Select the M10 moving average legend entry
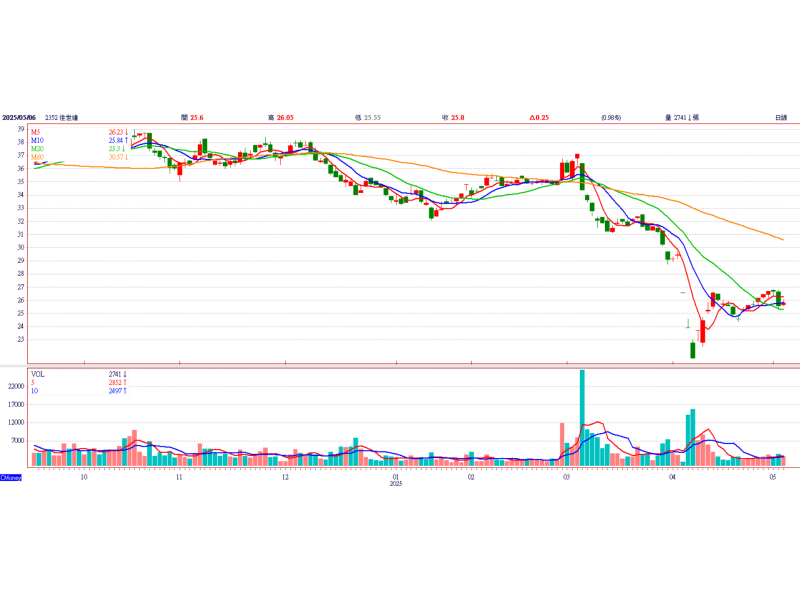This screenshot has height=600, width=800. click(37, 140)
